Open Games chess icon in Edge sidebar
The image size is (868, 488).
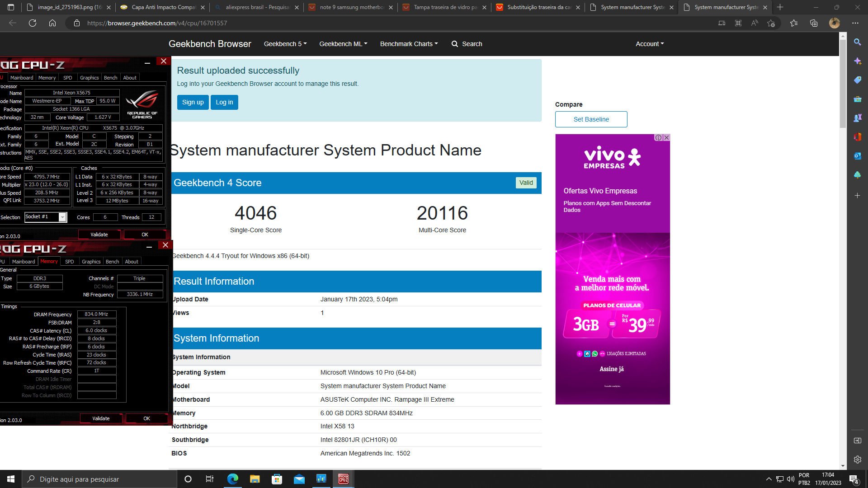pos(857,118)
